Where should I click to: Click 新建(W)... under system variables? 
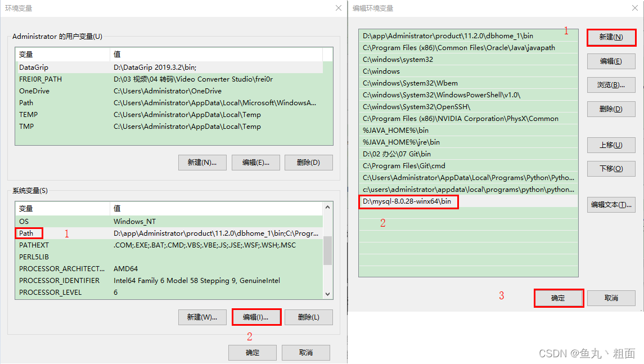(202, 317)
